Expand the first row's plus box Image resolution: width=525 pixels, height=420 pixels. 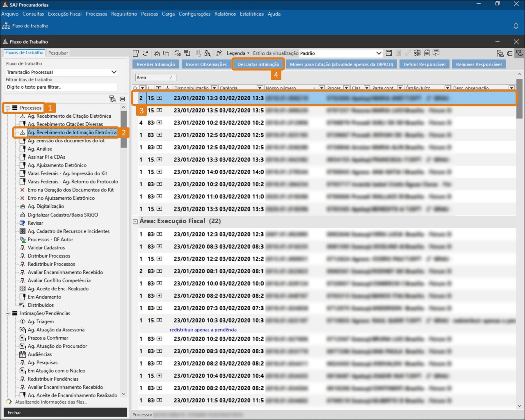point(160,98)
